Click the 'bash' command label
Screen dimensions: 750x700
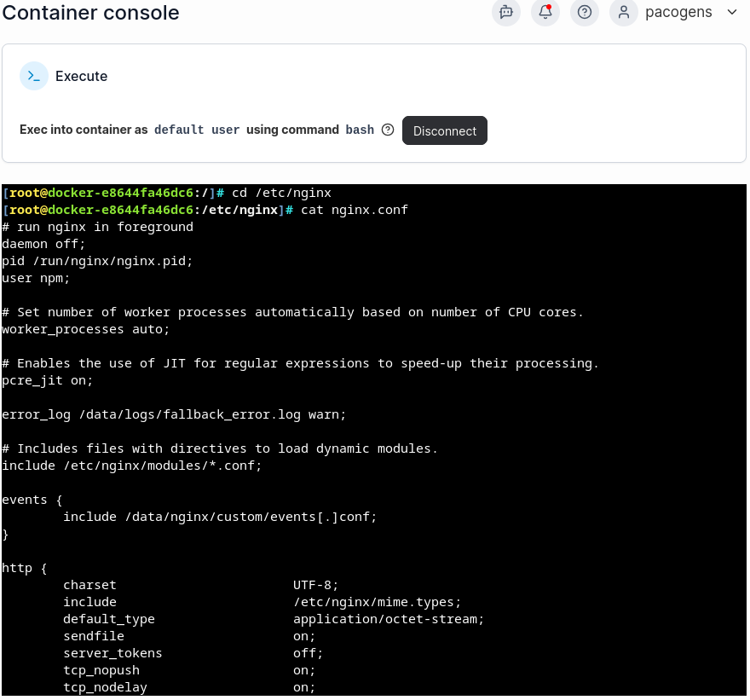pos(360,130)
